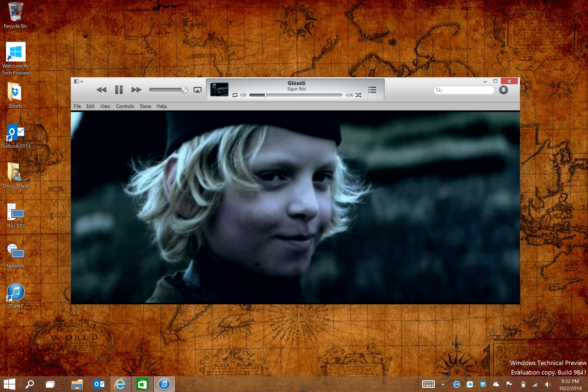Select the Network desktop icon
588x392 pixels.
coord(16,256)
